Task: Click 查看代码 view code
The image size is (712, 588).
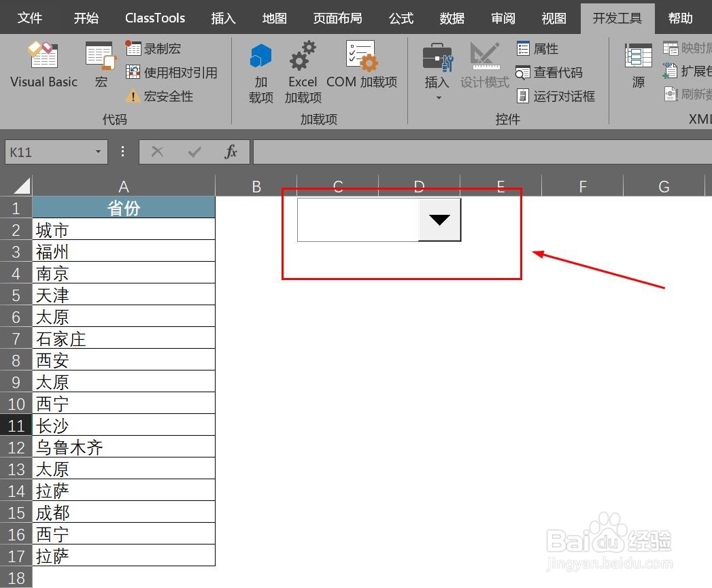Action: pos(549,72)
